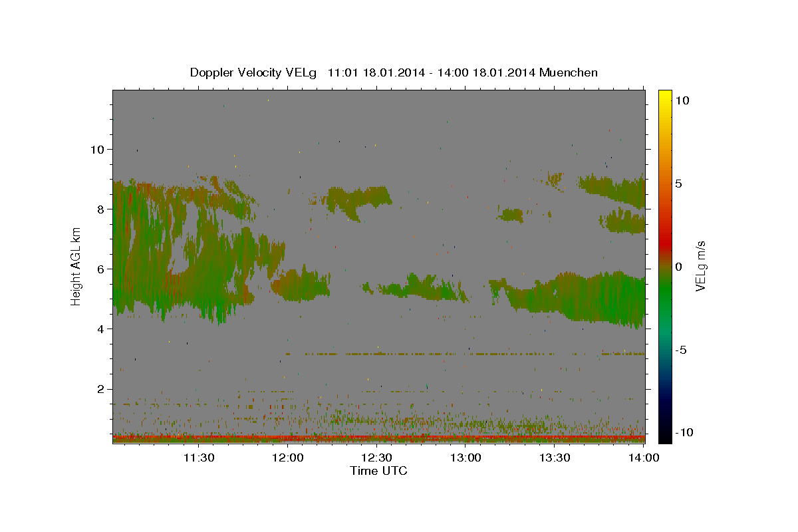The image size is (798, 532).
Task: Click the 'Height AGL km' axis label
Action: pyautogui.click(x=76, y=266)
